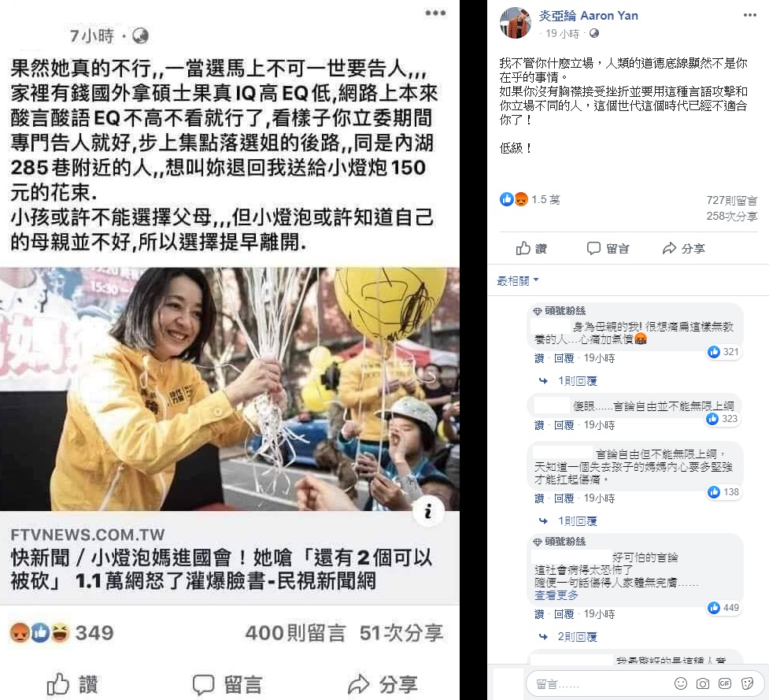The width and height of the screenshot is (769, 700).
Task: Click 留言 under Aaron Yan's post
Action: tap(608, 248)
